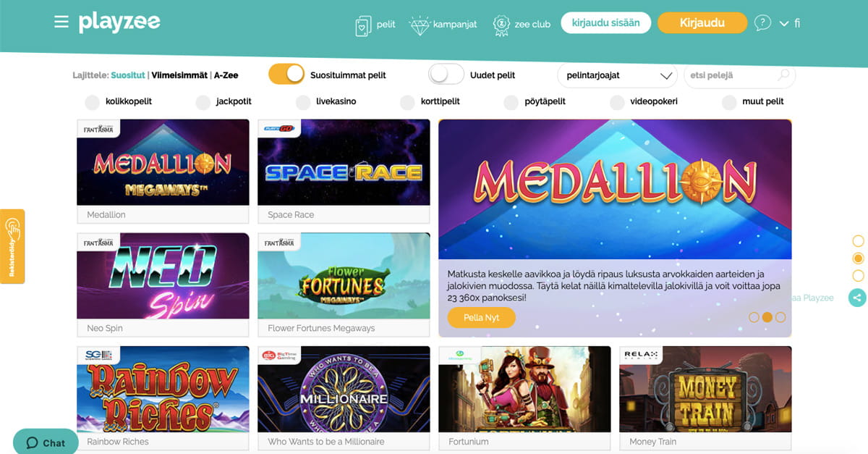868x454 pixels.
Task: Sort games by A-Zee
Action: coord(226,75)
